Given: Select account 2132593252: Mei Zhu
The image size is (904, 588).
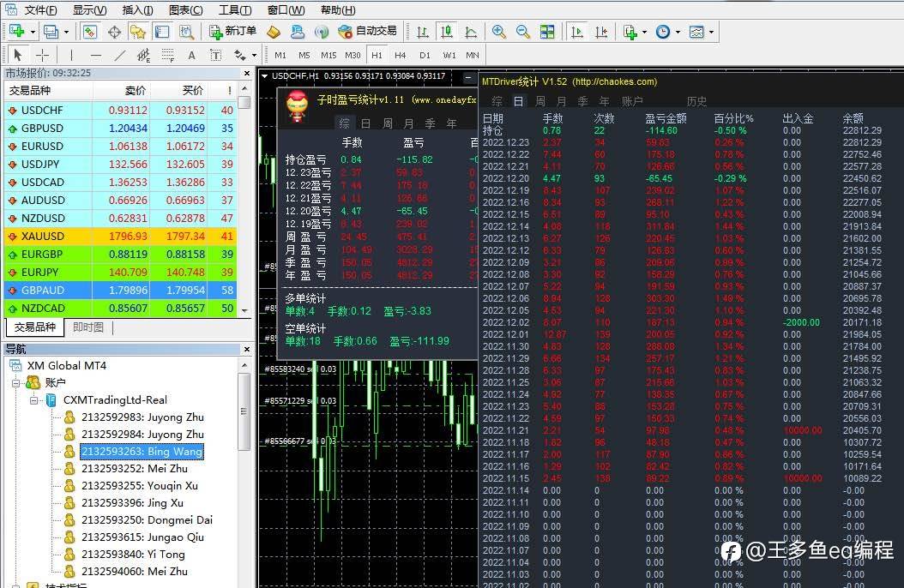Looking at the screenshot, I should [x=134, y=469].
